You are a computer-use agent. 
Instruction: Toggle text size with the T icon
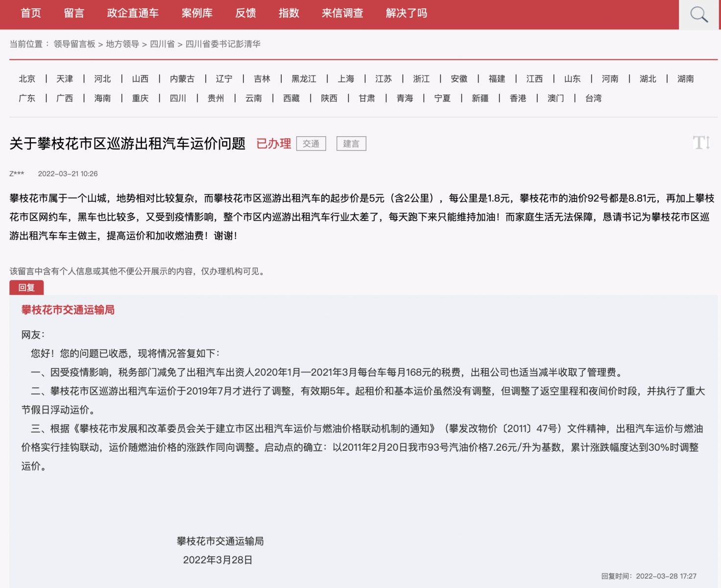701,143
